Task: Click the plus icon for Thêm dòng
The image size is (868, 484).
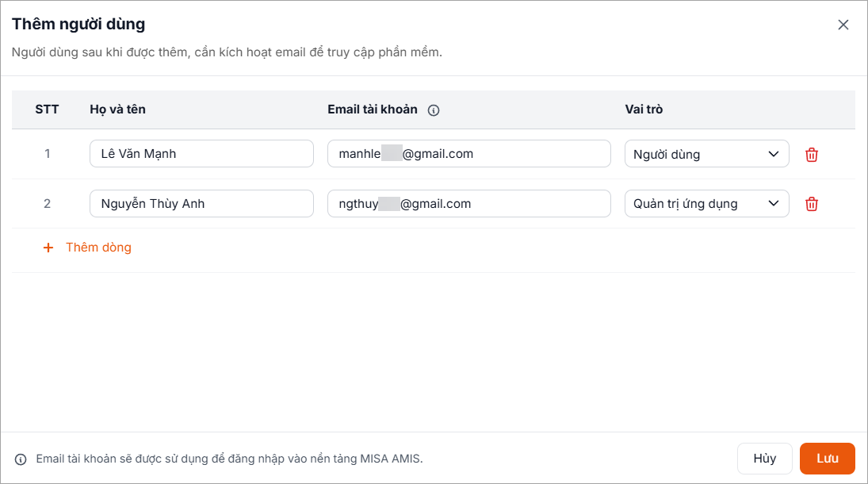Action: click(x=48, y=248)
